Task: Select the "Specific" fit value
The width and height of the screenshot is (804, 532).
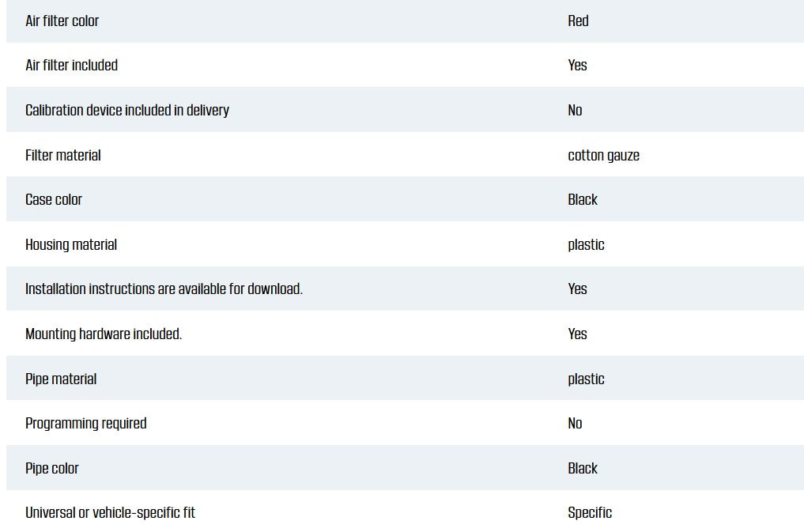Action: pos(590,513)
